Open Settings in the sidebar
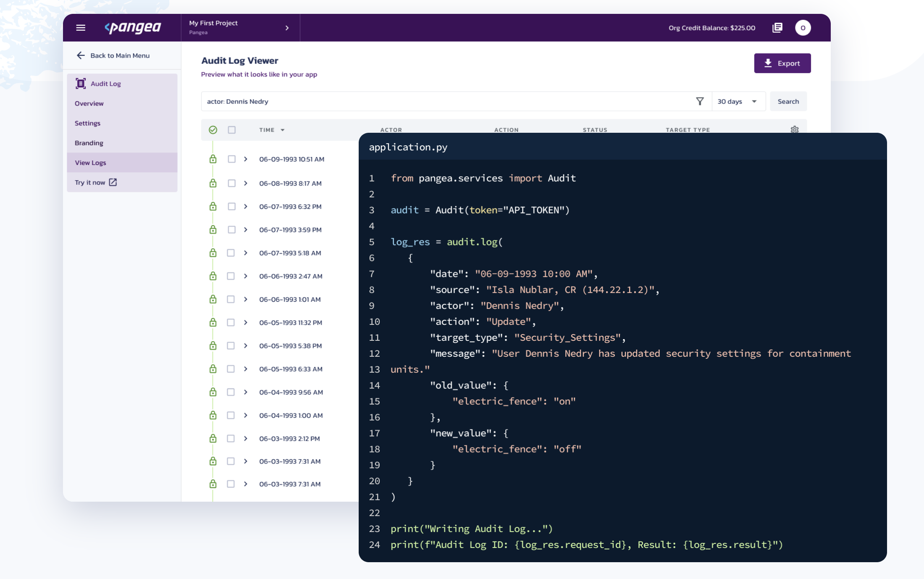The width and height of the screenshot is (924, 579). (122, 123)
